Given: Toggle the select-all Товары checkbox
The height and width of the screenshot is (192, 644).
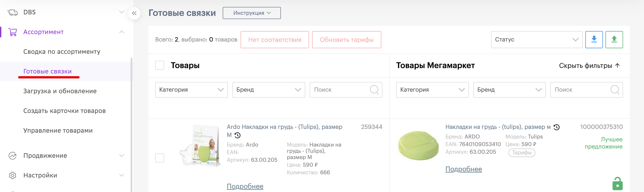Looking at the screenshot, I should (x=160, y=65).
